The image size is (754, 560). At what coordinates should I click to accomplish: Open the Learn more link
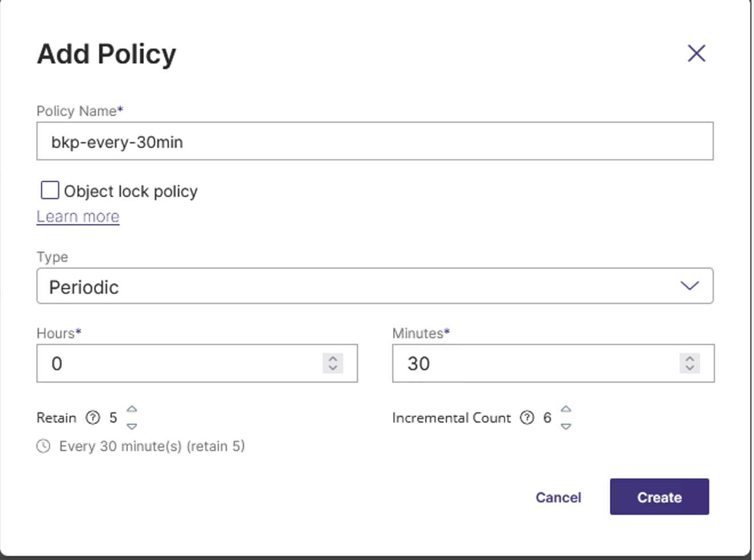(x=78, y=216)
